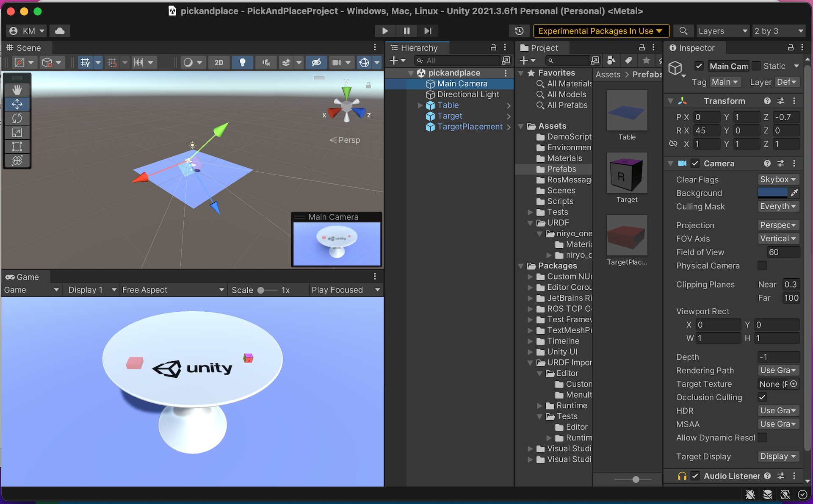Toggle Audio Listener enabled checkbox

[695, 476]
